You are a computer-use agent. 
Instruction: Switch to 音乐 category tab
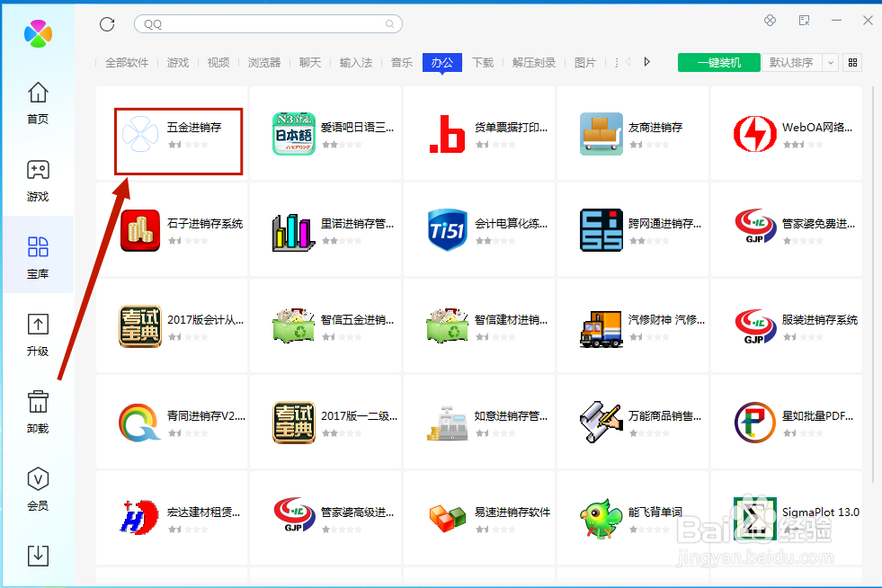coord(402,62)
